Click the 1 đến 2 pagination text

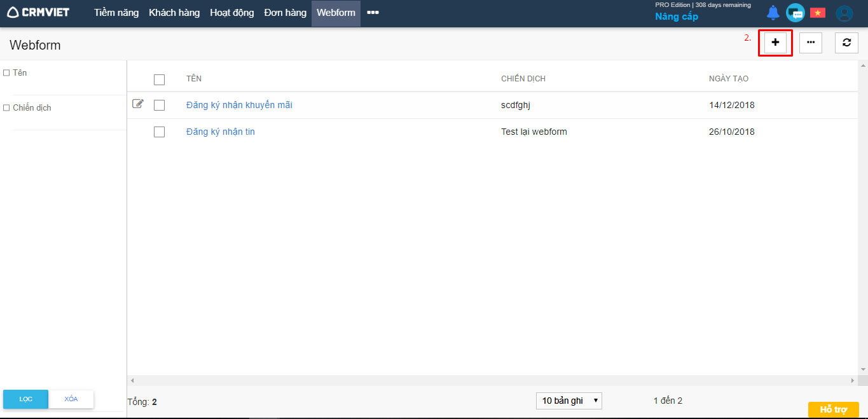[x=668, y=401]
